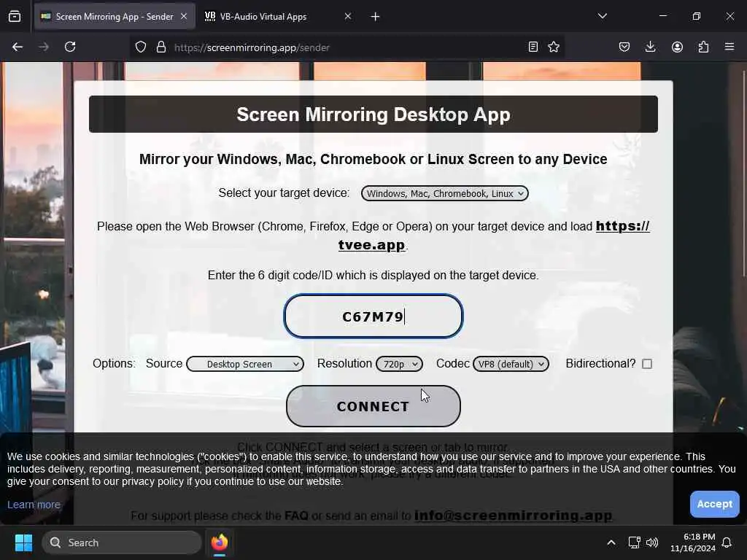Viewport: 747px width, 560px height.
Task: Switch to Screen Mirroring App - Sender tab
Action: pos(115,17)
